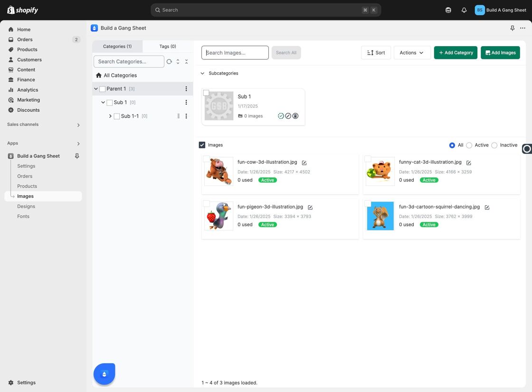Screen dimensions: 532x392
Task: Go to Customers page
Action: point(29,60)
